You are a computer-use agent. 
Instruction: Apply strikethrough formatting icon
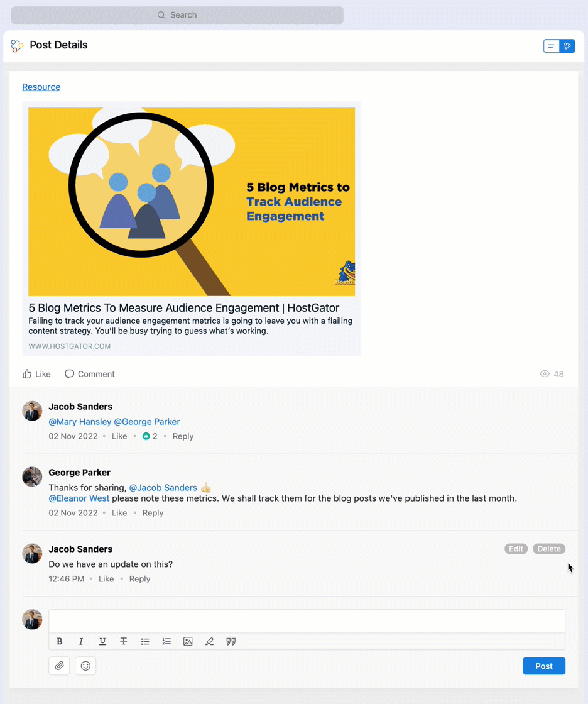(123, 641)
